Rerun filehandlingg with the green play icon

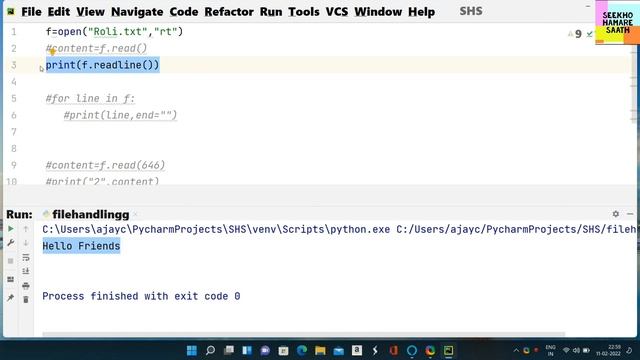[x=11, y=229]
